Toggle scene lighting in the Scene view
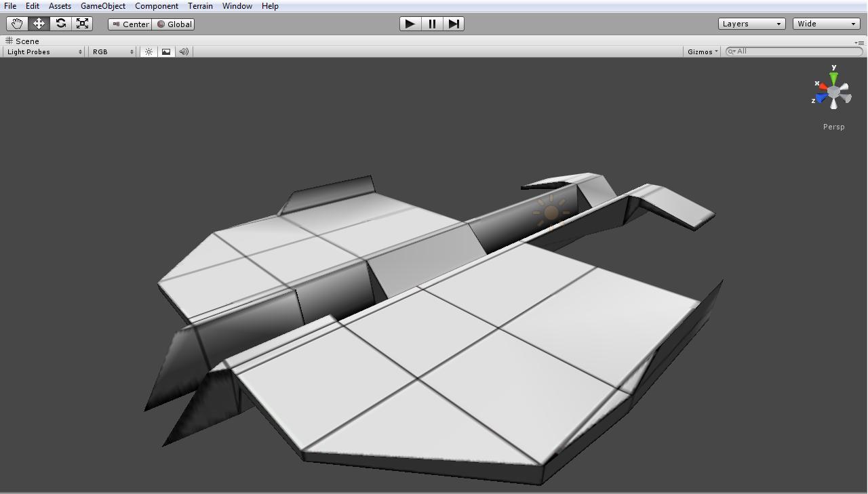 point(149,52)
